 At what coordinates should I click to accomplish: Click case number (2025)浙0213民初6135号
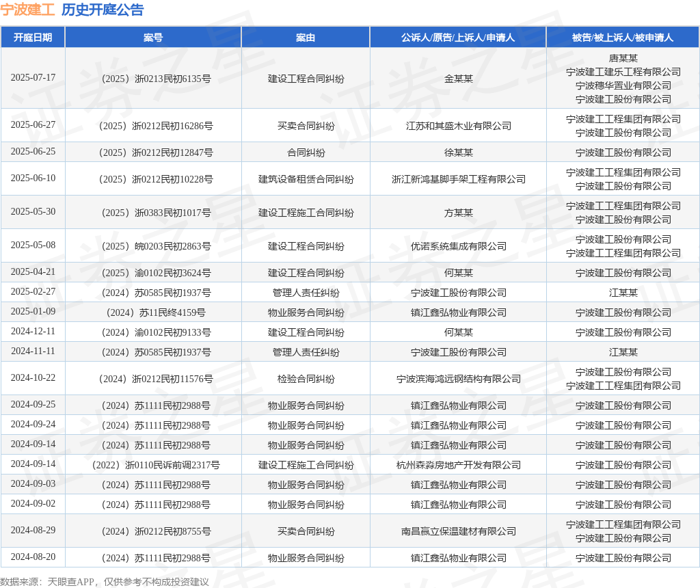point(156,79)
